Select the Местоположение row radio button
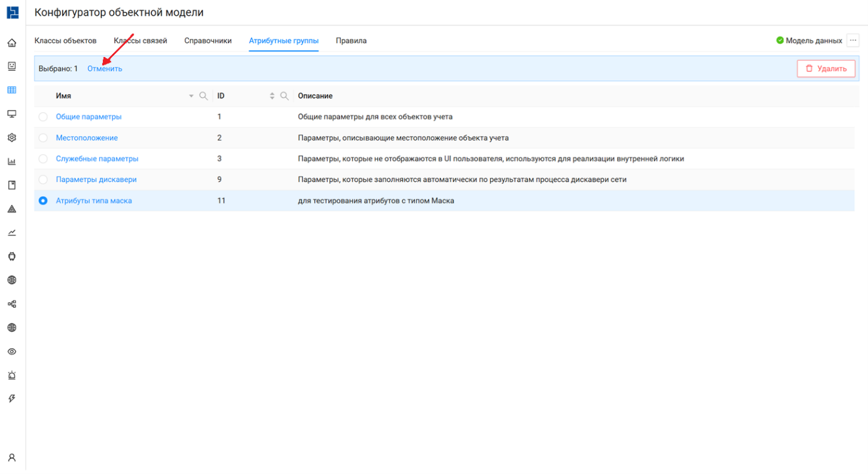Image resolution: width=868 pixels, height=474 pixels. click(x=43, y=138)
